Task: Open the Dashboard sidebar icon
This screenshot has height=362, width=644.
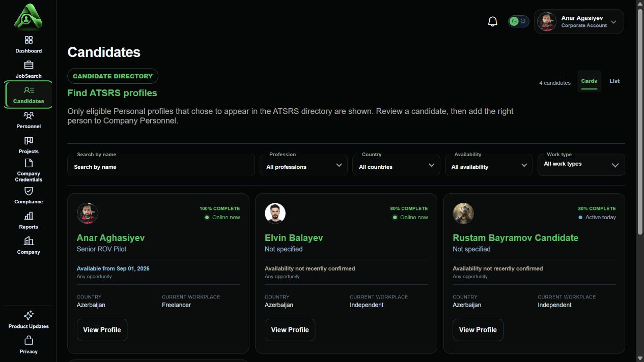Action: coord(29,40)
